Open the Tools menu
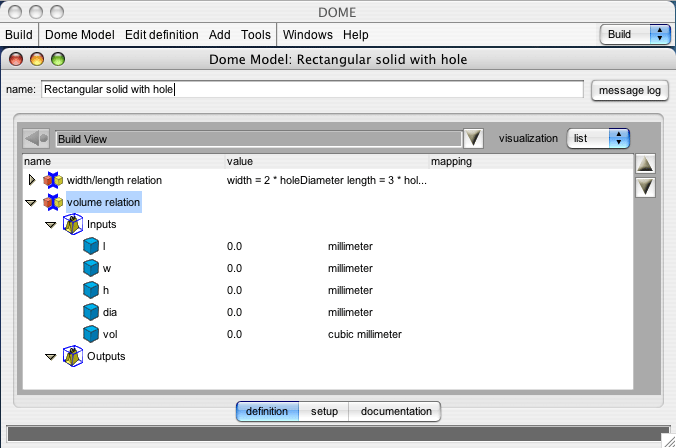Screen dimensions: 676x448 [256, 34]
